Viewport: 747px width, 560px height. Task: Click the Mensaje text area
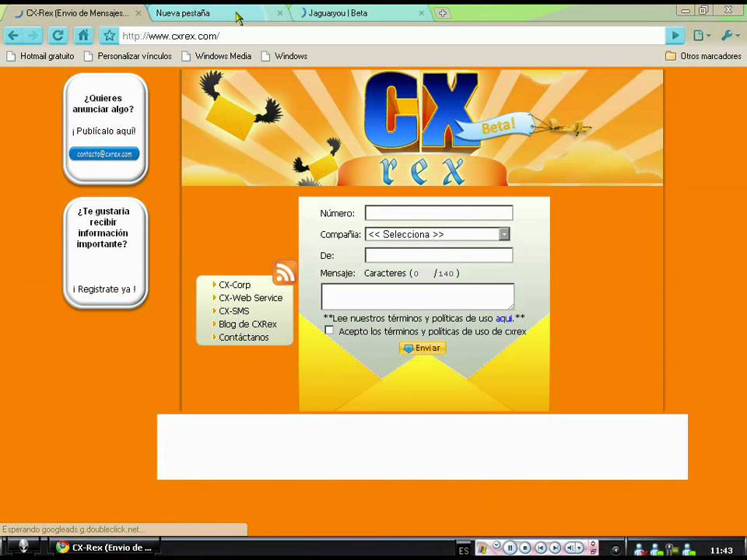[417, 296]
